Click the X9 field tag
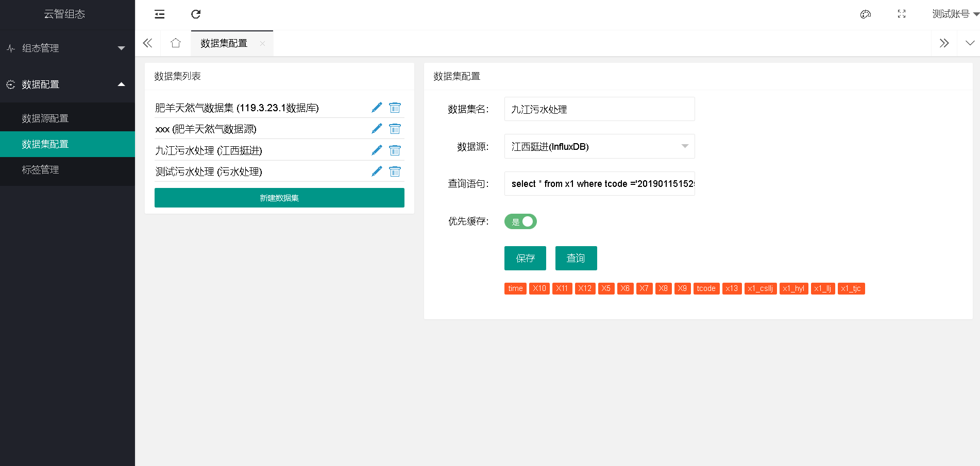The width and height of the screenshot is (980, 466). point(683,288)
